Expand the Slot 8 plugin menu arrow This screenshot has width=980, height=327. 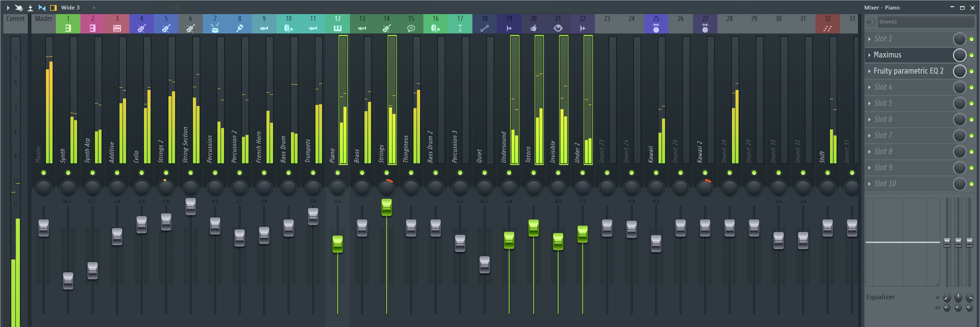coord(869,151)
